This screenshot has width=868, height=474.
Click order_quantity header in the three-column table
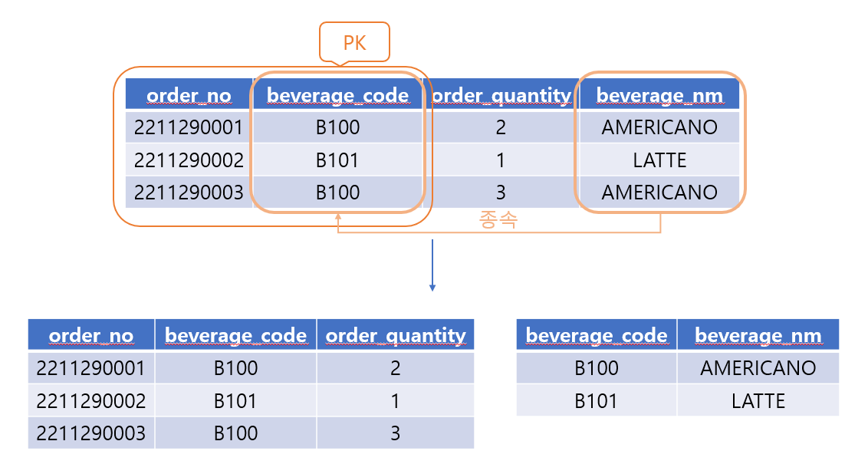click(x=395, y=335)
